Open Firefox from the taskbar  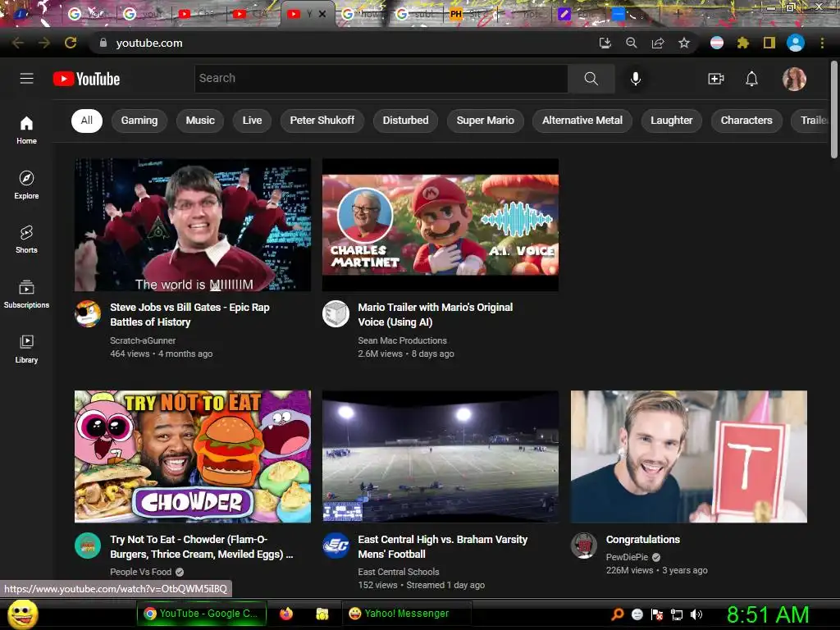(286, 614)
